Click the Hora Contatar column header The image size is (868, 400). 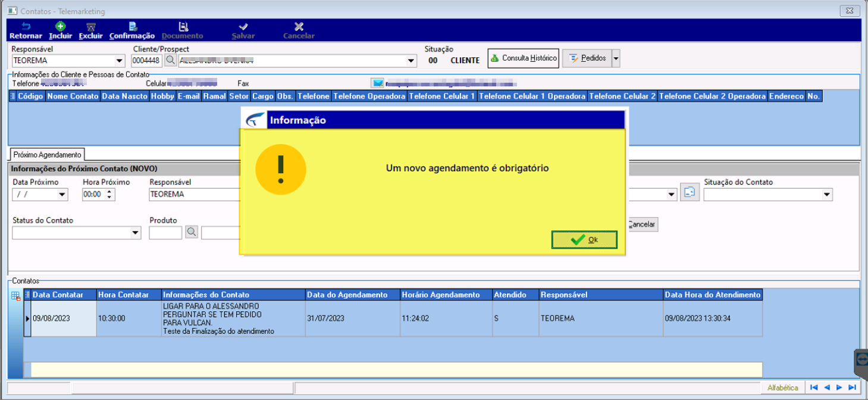click(x=129, y=295)
